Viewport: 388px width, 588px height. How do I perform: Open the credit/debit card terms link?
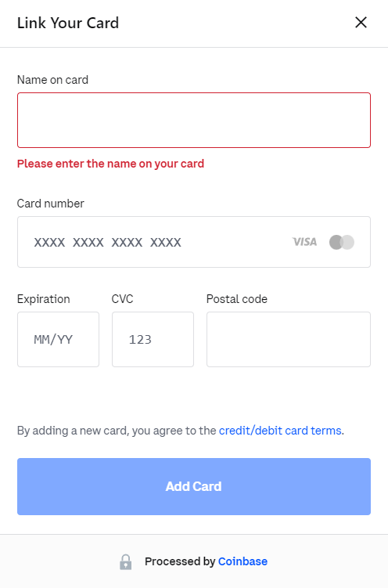280,431
